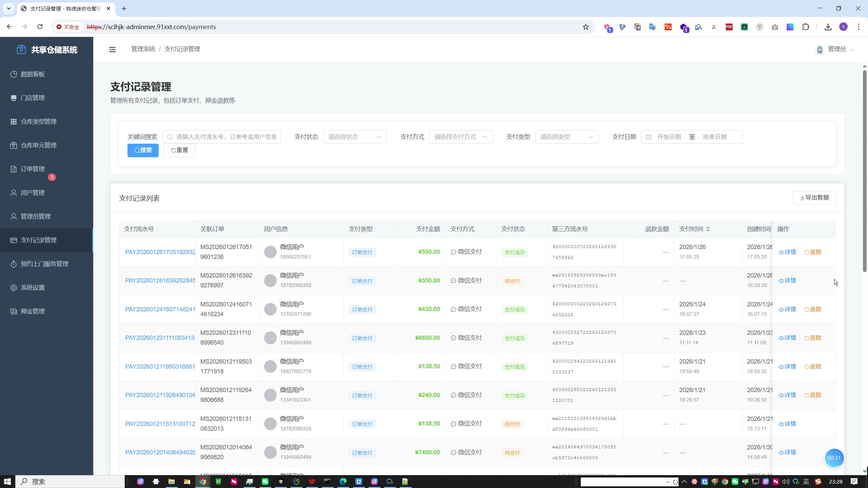Viewport: 868px width, 488px height.
Task: Expand the 管理员 account menu
Action: tap(836, 49)
